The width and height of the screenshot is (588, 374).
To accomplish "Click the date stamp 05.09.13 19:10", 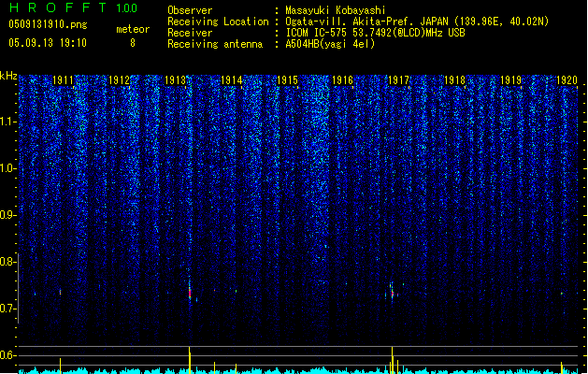I will (48, 42).
